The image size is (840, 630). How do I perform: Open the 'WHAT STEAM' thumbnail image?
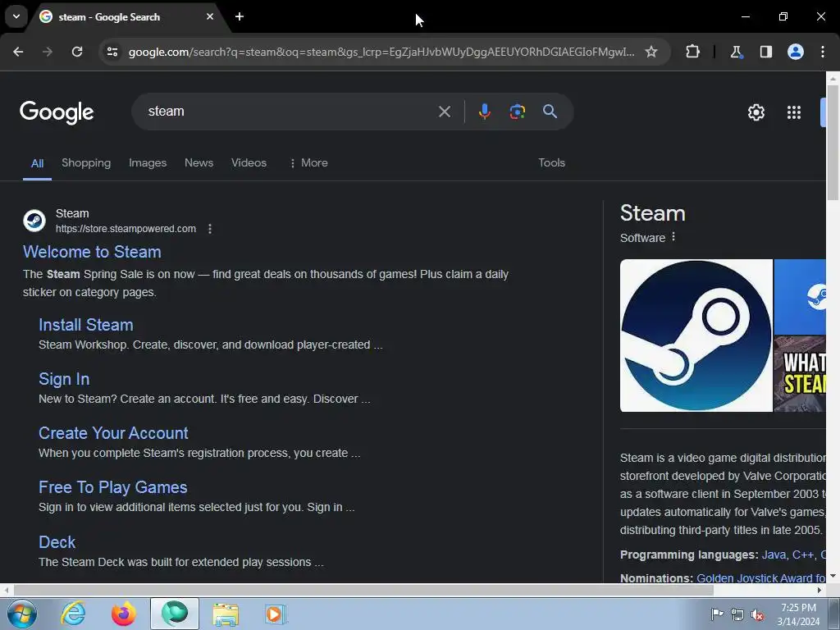tap(800, 374)
